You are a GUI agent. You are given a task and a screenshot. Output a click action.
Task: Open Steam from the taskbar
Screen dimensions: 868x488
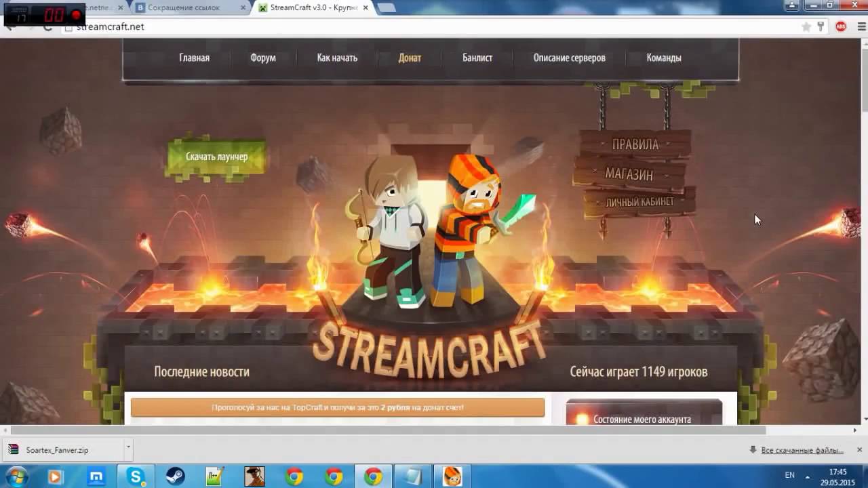tap(175, 476)
